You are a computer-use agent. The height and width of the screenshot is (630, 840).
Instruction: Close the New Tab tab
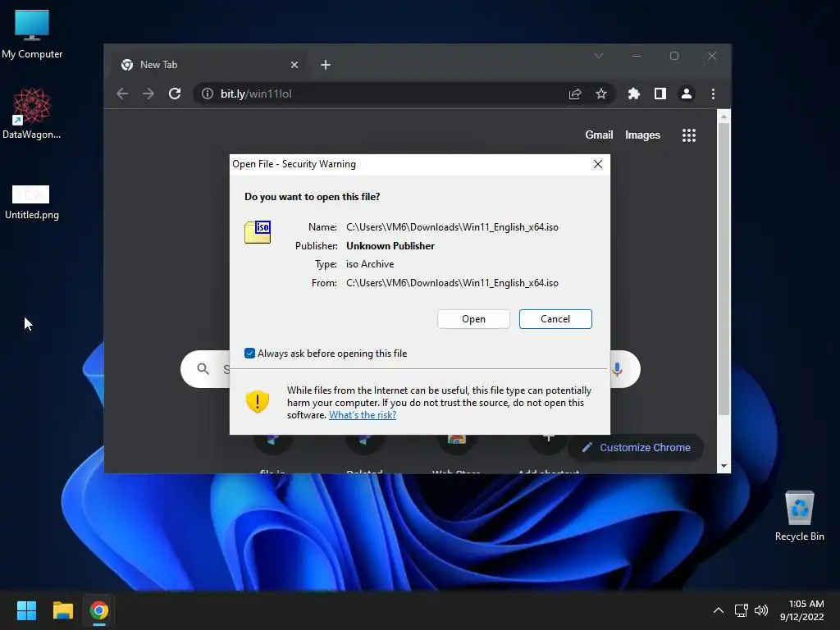click(294, 65)
